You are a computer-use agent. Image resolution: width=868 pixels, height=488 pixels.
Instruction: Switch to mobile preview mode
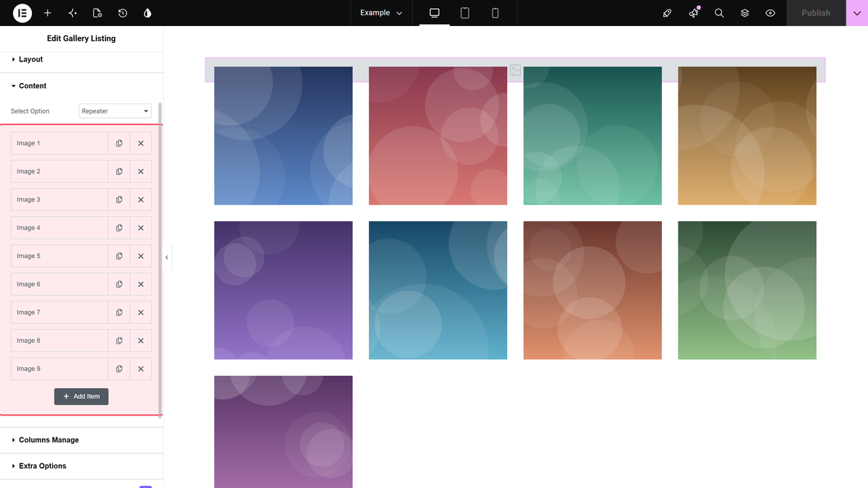pyautogui.click(x=495, y=13)
